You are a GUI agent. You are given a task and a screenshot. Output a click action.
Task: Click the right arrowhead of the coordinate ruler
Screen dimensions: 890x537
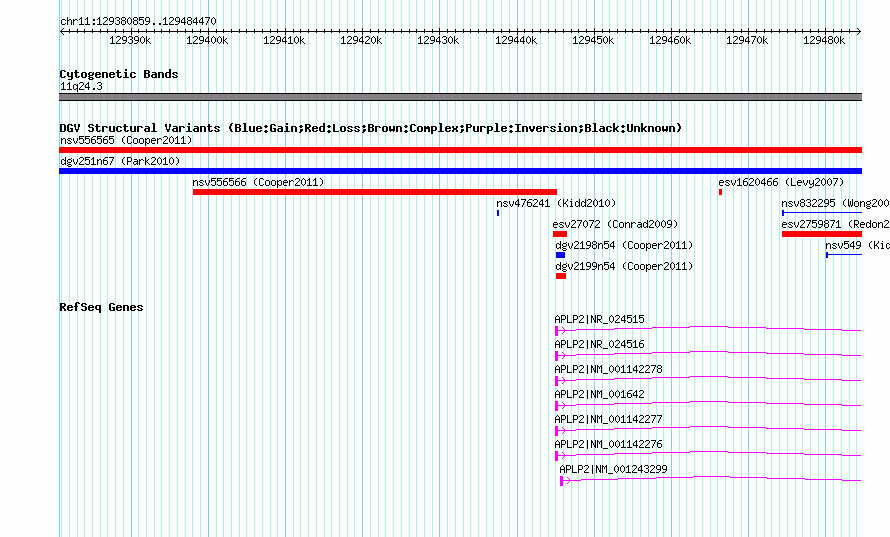click(859, 31)
